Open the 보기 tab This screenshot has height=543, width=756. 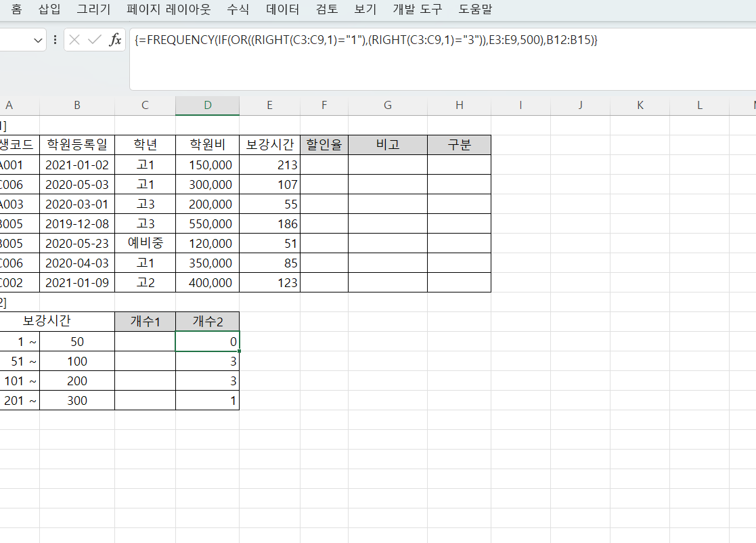pyautogui.click(x=365, y=9)
